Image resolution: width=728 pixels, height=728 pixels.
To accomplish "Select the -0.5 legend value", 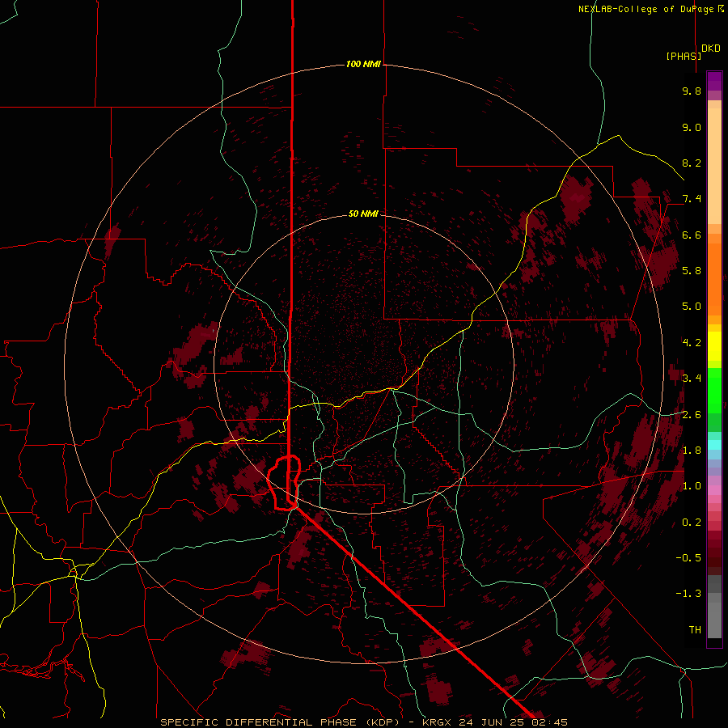I will [x=688, y=557].
